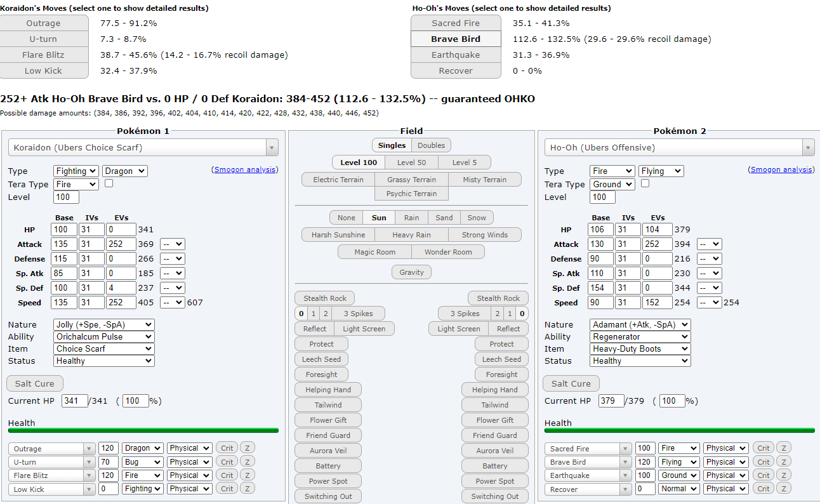Toggle Z for Koraidon's Flare Blitz
The width and height of the screenshot is (820, 504).
point(247,475)
